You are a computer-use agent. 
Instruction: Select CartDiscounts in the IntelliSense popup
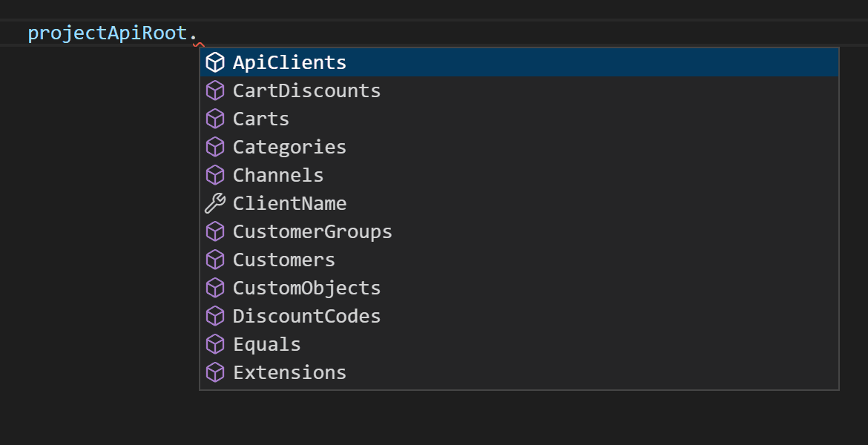(306, 90)
